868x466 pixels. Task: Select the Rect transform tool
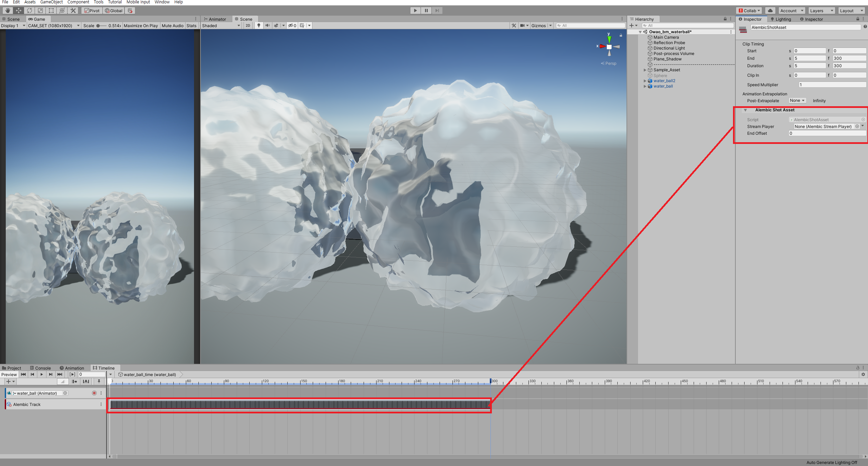click(51, 11)
